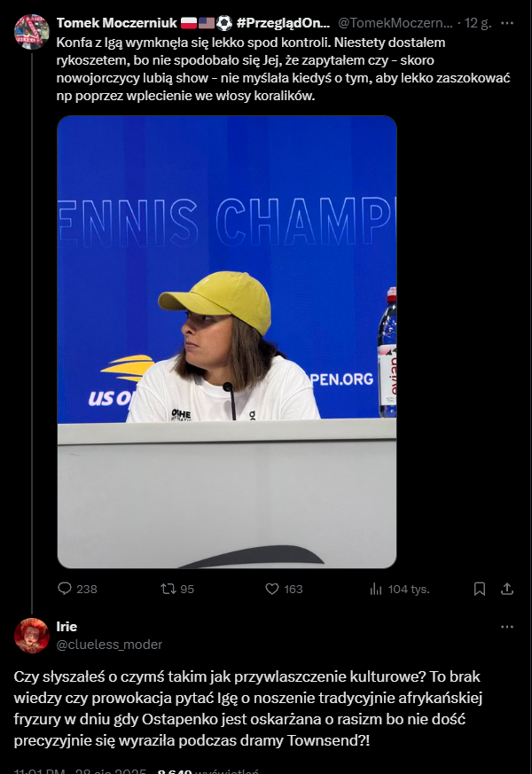Click Irie's display name
Screen dimensions: 532x774
[66, 627]
